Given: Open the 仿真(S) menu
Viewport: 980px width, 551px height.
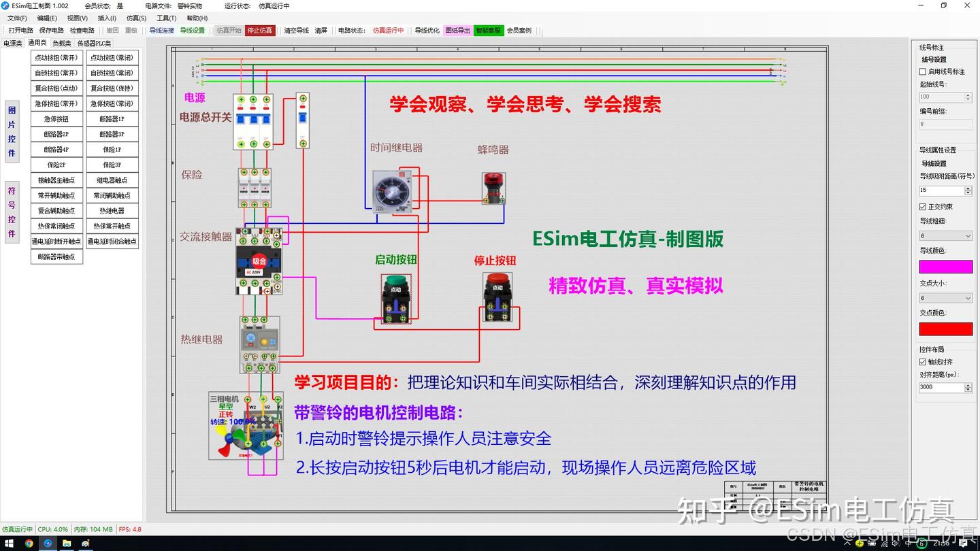Looking at the screenshot, I should click(x=137, y=18).
